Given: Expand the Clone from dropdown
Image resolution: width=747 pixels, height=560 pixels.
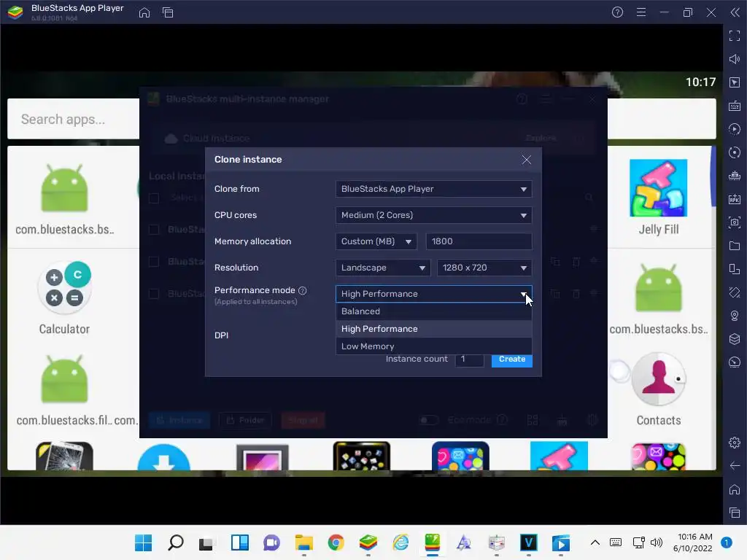Looking at the screenshot, I should [433, 189].
